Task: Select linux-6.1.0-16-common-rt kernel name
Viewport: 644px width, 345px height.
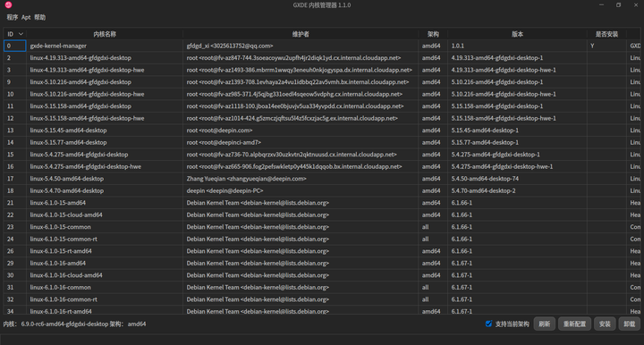Action: point(64,299)
